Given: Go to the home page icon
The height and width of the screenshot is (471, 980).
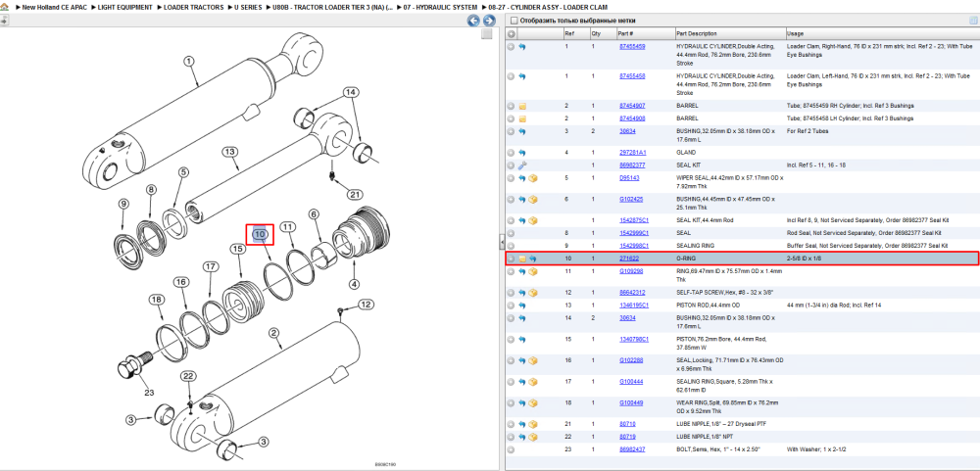Looking at the screenshot, I should click(4, 7).
